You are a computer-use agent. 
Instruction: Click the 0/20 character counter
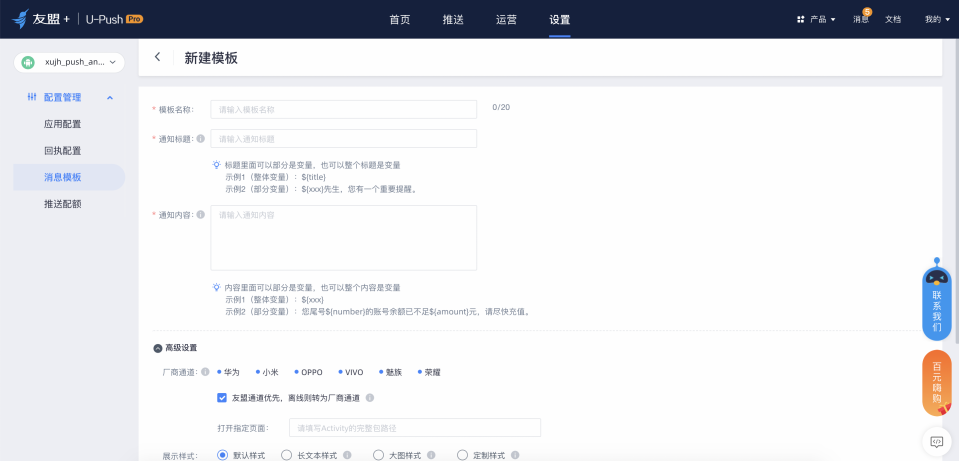(x=501, y=107)
